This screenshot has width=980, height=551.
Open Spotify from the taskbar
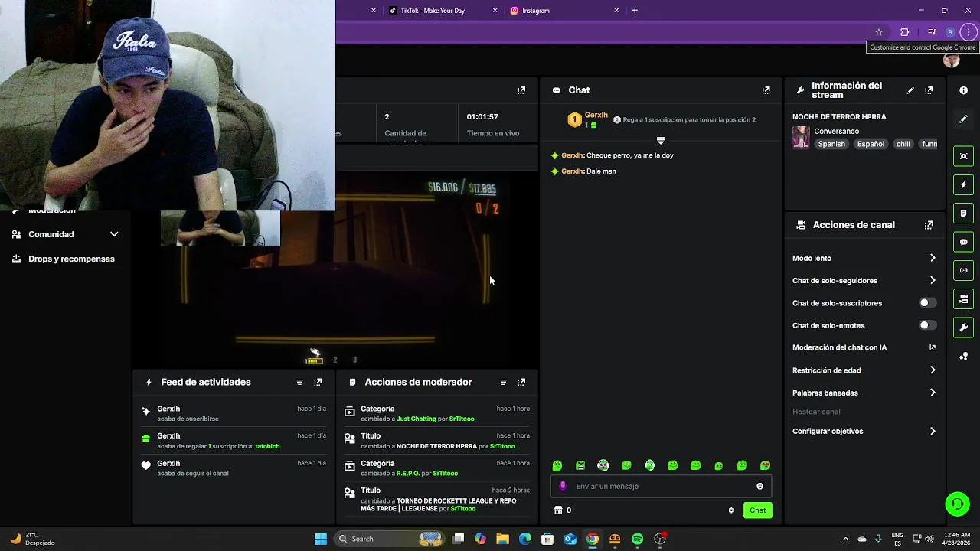637,539
